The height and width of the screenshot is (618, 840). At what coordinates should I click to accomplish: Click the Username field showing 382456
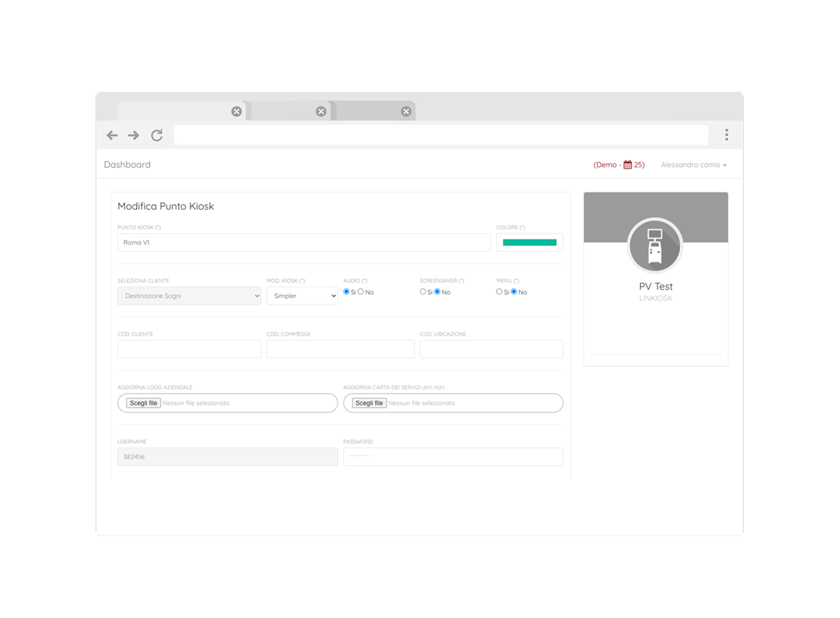227,457
